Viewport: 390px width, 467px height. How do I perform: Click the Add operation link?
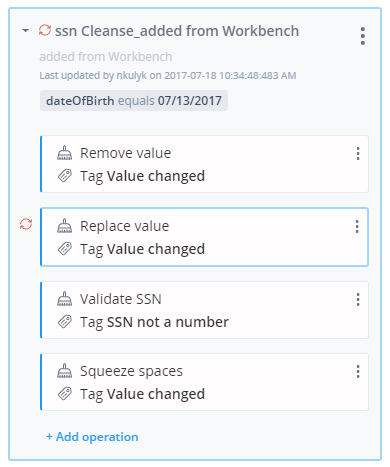[92, 437]
